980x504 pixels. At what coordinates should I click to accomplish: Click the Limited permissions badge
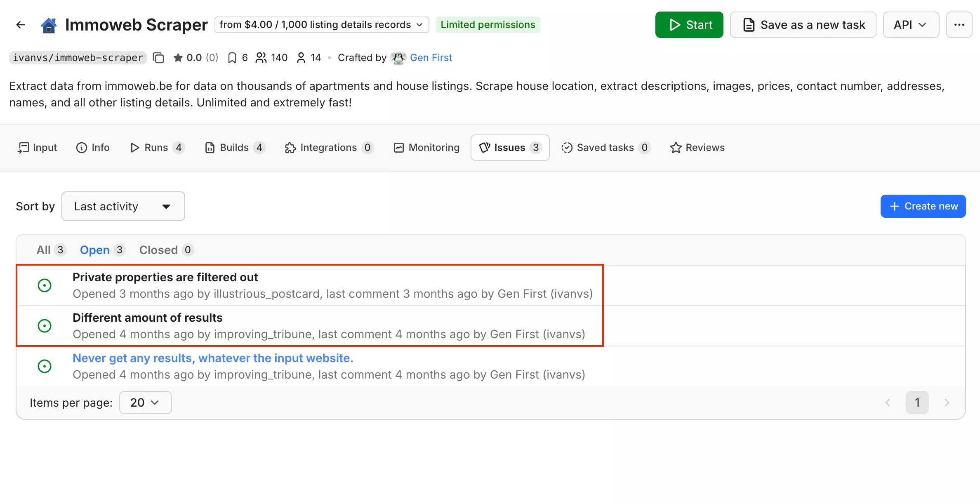pos(488,25)
